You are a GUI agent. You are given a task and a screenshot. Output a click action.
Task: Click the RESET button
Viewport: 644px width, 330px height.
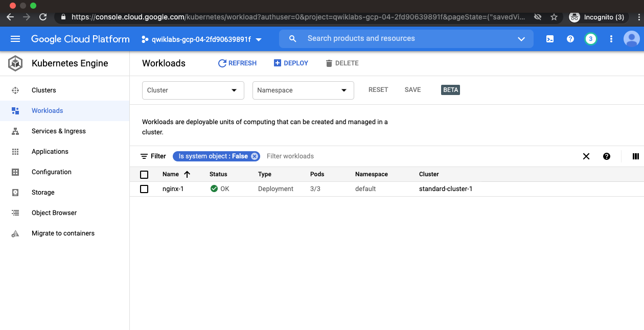pyautogui.click(x=378, y=90)
